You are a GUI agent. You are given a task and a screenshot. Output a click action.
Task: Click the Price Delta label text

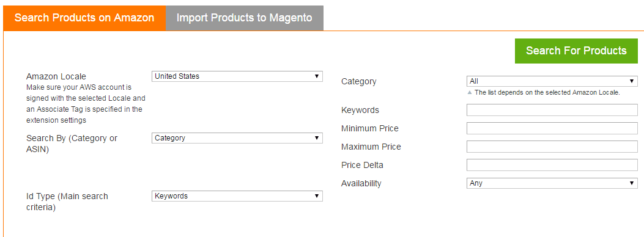(x=362, y=165)
